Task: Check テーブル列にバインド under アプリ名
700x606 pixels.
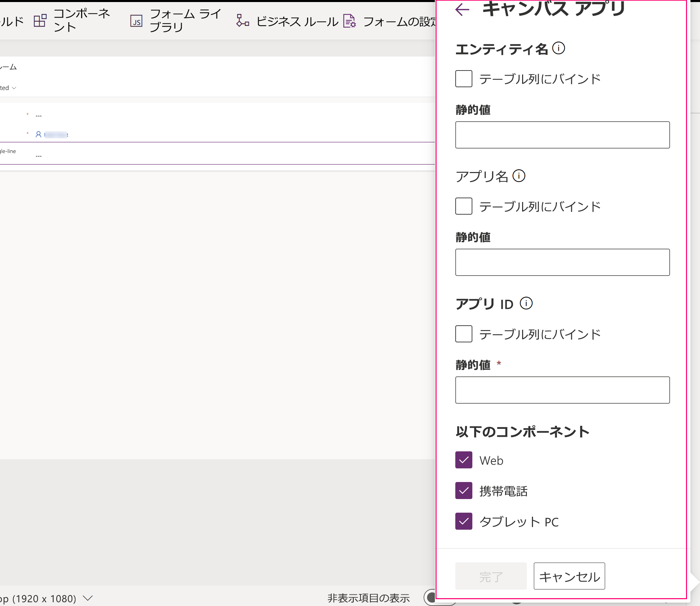Action: 464,206
